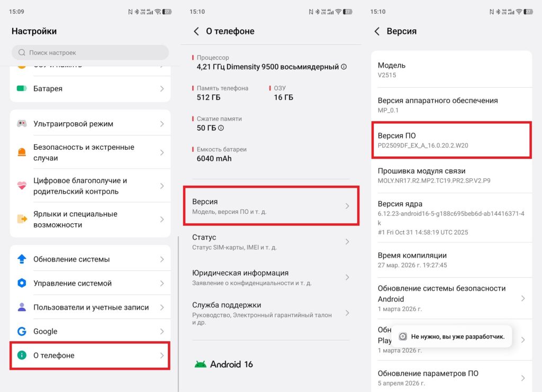Tap the info icon next to 50 ГБ
This screenshot has height=392, width=542.
click(221, 128)
